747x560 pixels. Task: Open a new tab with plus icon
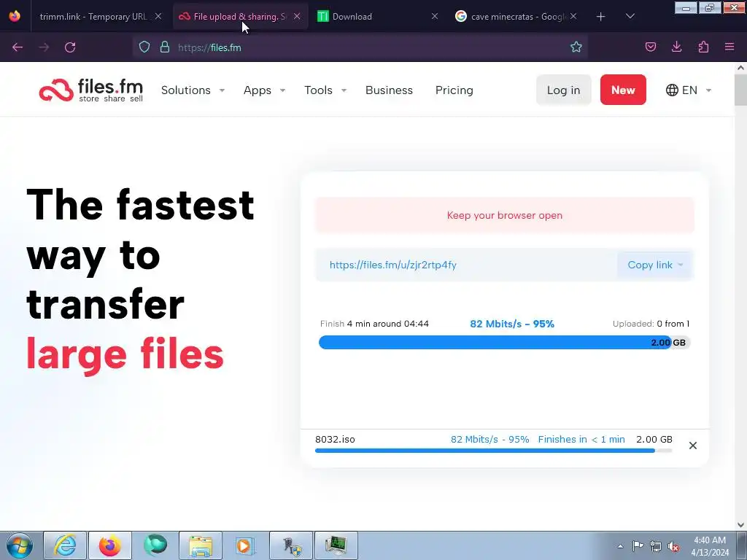pyautogui.click(x=601, y=17)
